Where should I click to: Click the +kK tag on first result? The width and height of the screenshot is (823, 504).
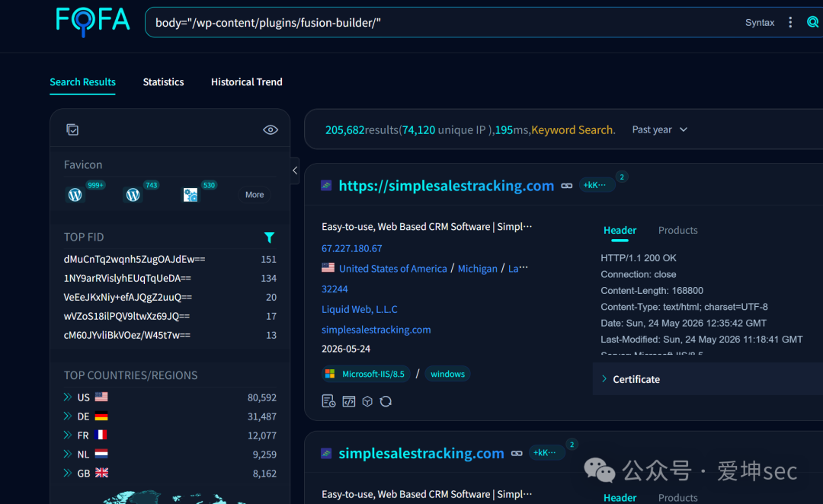click(x=595, y=185)
